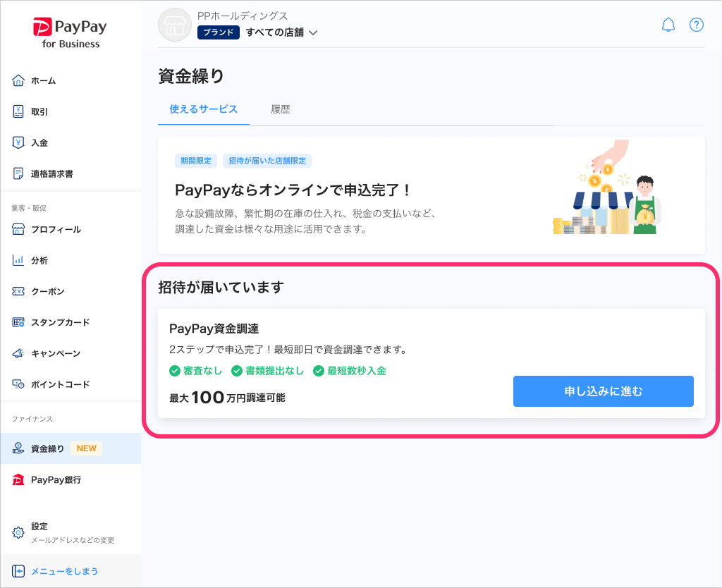This screenshot has width=722, height=588.
Task: Click the PayPay資金調達 card title
Action: tap(214, 329)
